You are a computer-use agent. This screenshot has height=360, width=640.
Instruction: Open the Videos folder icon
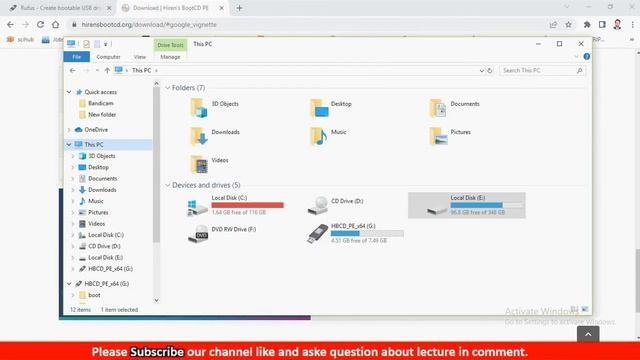(x=199, y=164)
